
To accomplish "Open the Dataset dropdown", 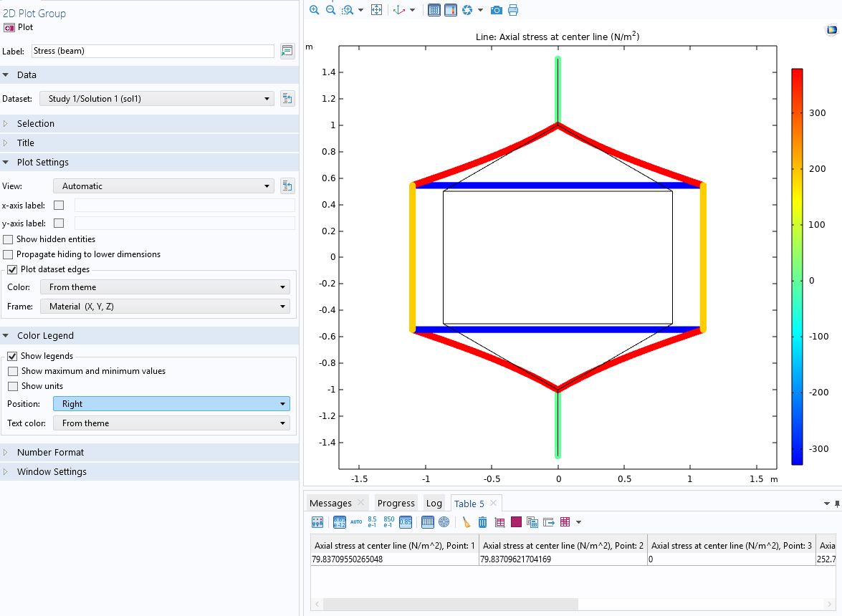I will pyautogui.click(x=157, y=99).
